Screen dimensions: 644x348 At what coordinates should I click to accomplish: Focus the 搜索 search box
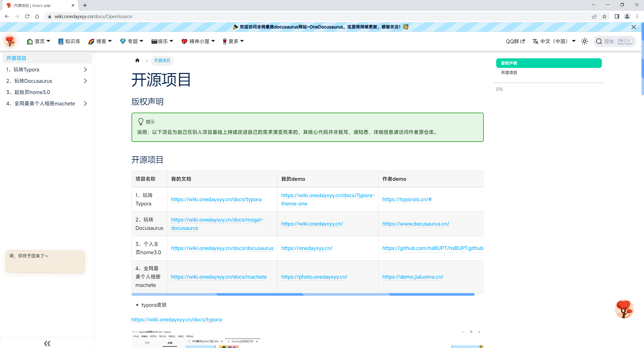(x=615, y=41)
